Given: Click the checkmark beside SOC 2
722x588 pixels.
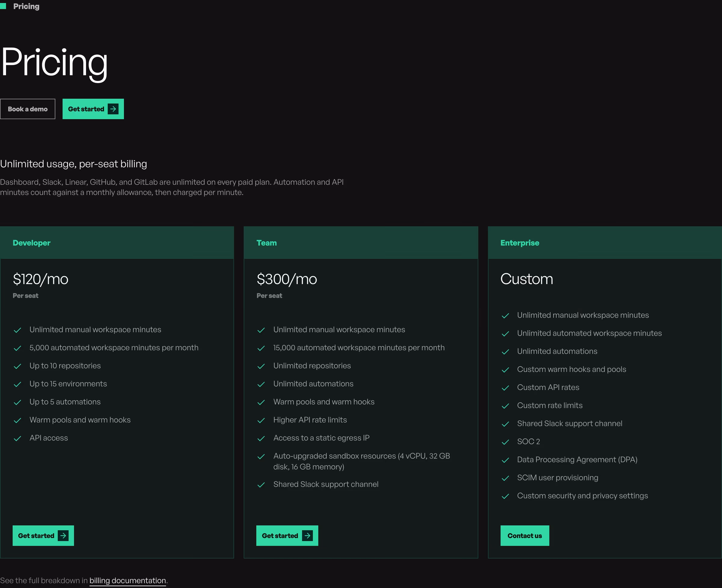Looking at the screenshot, I should point(505,442).
